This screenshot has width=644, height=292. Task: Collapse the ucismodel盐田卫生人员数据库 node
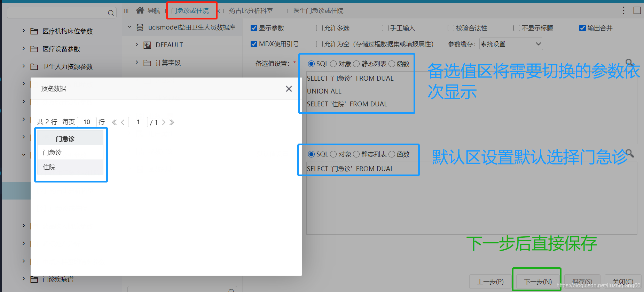coord(129,27)
